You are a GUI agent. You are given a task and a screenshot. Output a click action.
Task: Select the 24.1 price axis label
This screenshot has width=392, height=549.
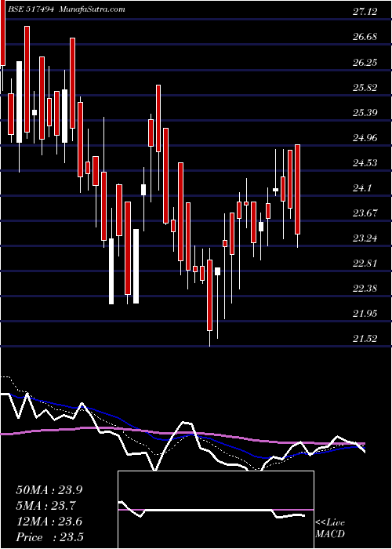(x=362, y=188)
